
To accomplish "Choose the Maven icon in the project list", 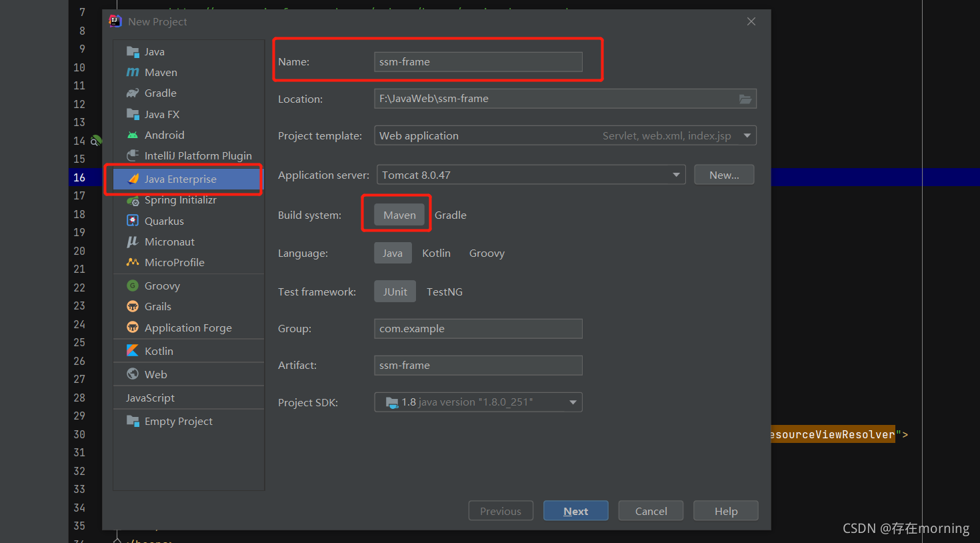I will pyautogui.click(x=133, y=72).
